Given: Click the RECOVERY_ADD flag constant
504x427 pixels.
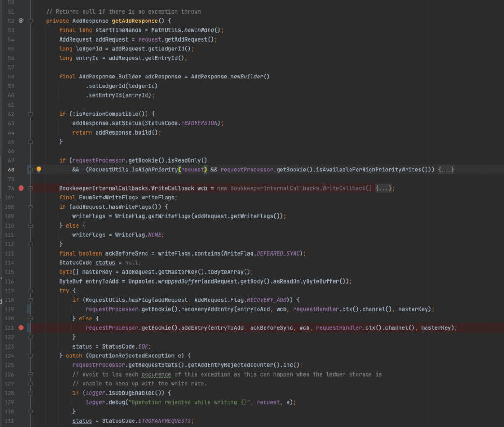Looking at the screenshot, I should (266, 300).
